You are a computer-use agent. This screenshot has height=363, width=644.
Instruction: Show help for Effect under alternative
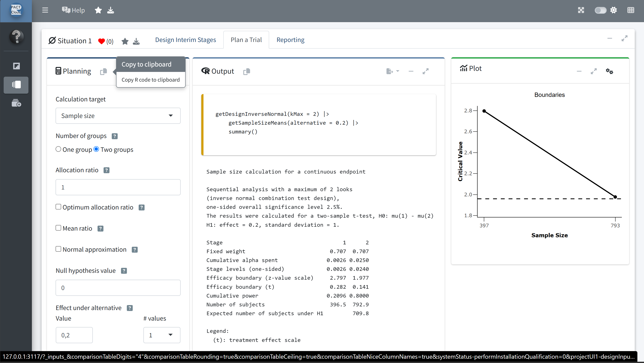coord(129,308)
